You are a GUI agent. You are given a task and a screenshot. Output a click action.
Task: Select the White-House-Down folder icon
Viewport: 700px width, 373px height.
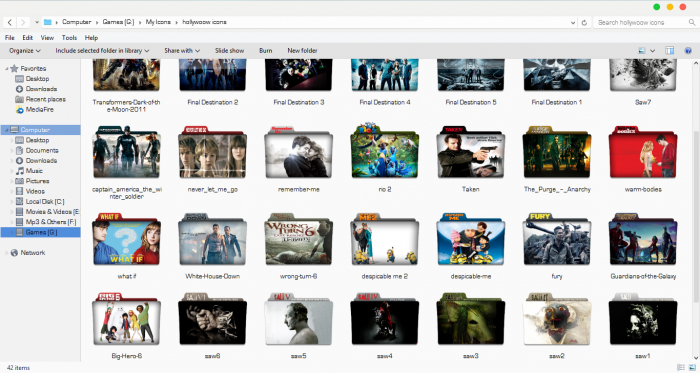pos(212,239)
